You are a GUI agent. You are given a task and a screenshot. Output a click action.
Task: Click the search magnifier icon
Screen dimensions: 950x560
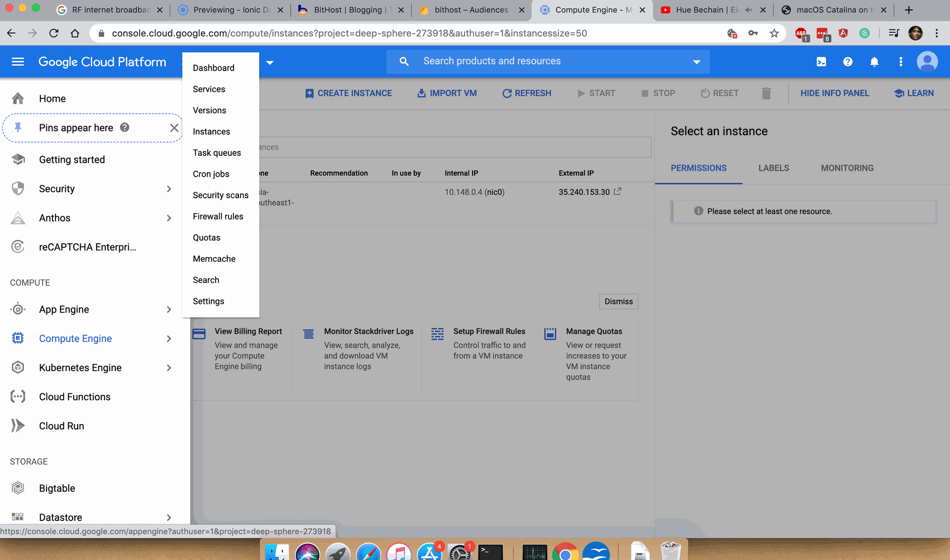tap(404, 61)
